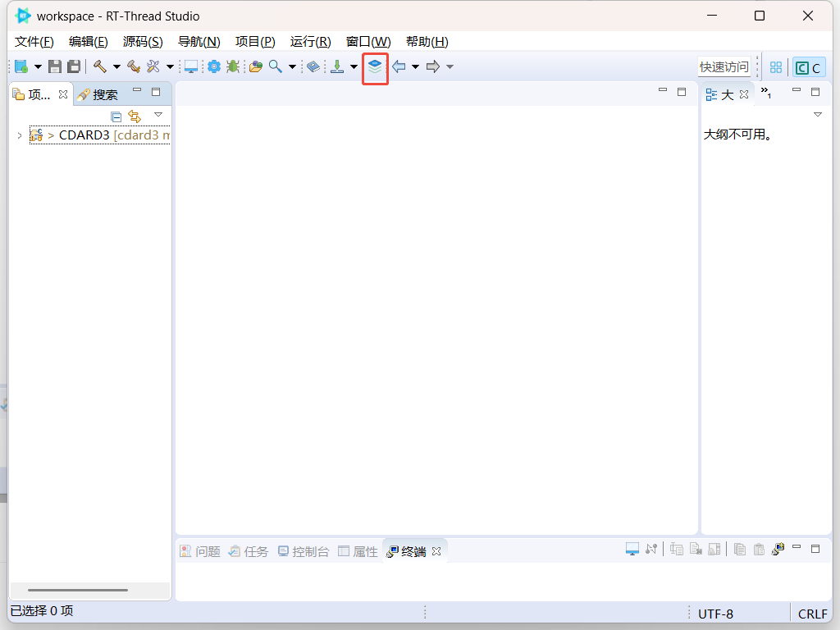Toggle Link with Editor in project explorer

[135, 116]
